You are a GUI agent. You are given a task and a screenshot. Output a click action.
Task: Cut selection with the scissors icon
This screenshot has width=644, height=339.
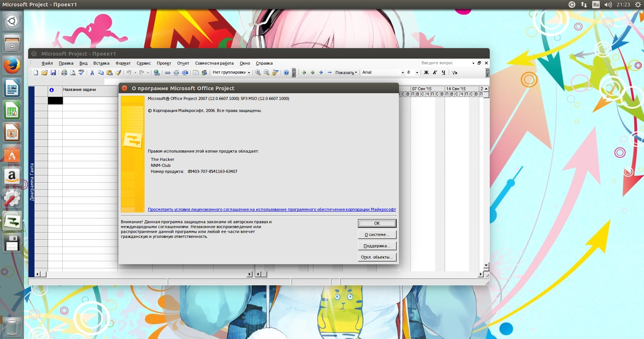point(92,73)
